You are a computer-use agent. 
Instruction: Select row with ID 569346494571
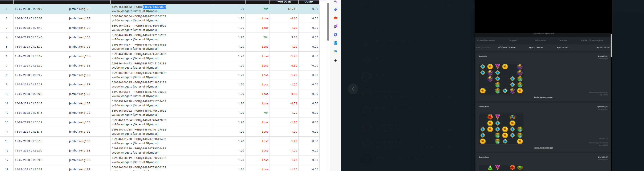(159, 47)
